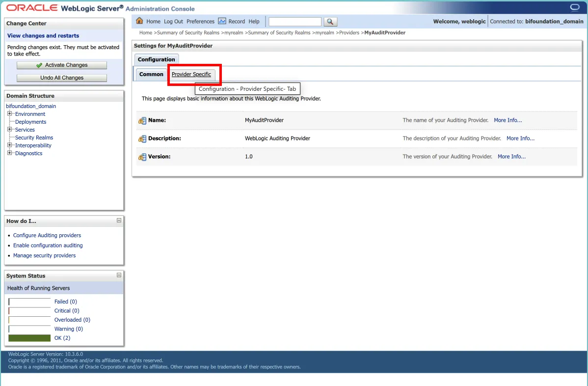Viewport: 588px width, 386px height.
Task: Click the Overloaded (0) status link
Action: 72,320
